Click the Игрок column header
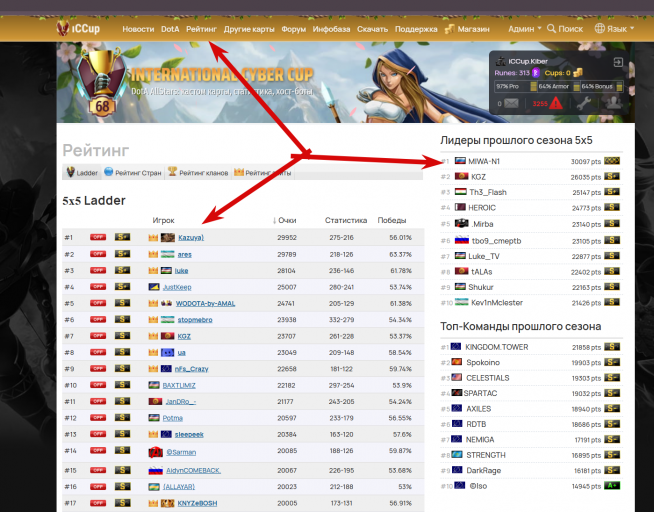Viewport: 654px width, 512px height. pyautogui.click(x=163, y=220)
